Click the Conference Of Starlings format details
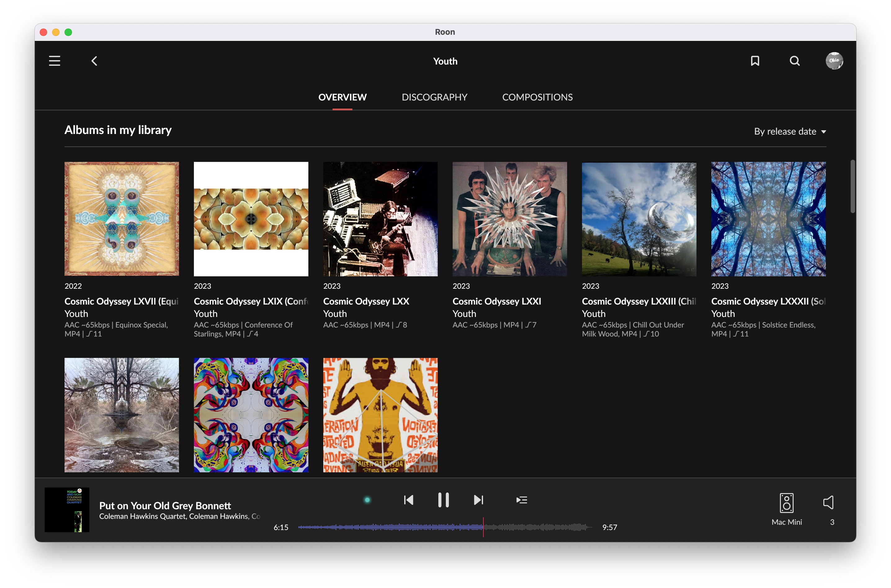The width and height of the screenshot is (891, 588). click(244, 329)
